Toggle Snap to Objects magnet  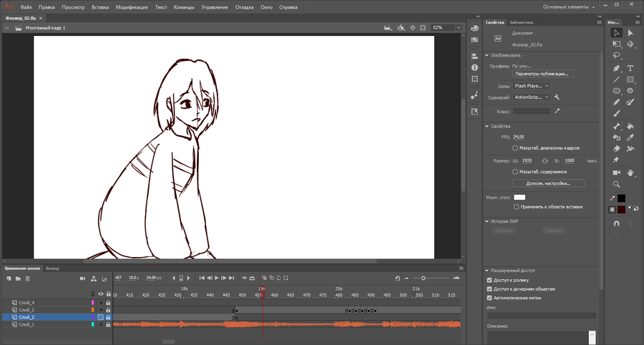[617, 224]
